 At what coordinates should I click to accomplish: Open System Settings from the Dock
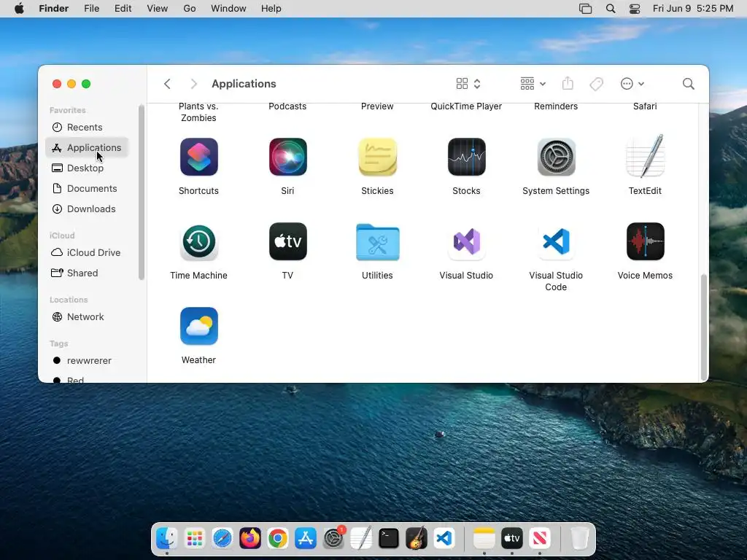pyautogui.click(x=333, y=539)
